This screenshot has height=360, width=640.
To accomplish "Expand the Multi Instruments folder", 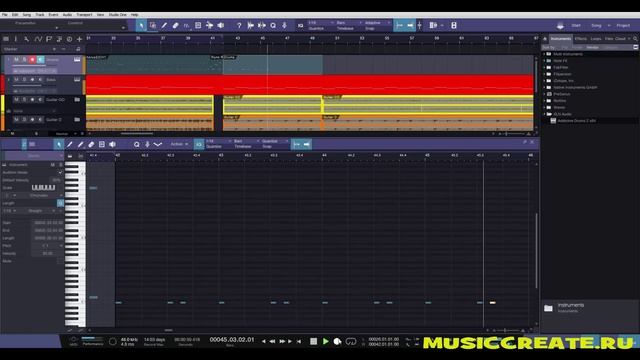I will click(x=544, y=54).
